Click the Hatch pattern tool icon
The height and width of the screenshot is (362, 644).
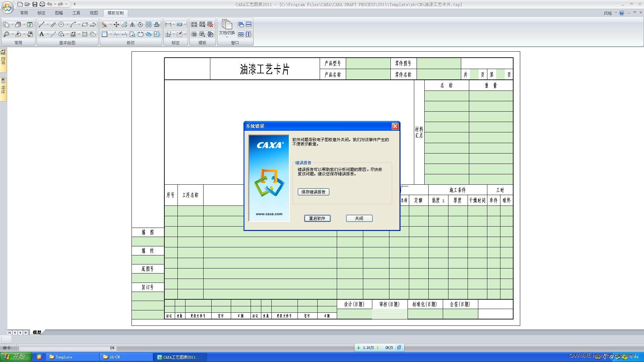(x=85, y=34)
